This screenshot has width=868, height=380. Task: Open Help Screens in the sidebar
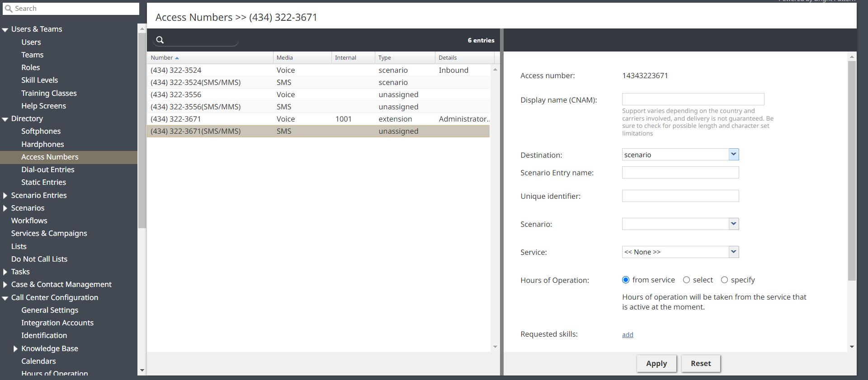[43, 106]
